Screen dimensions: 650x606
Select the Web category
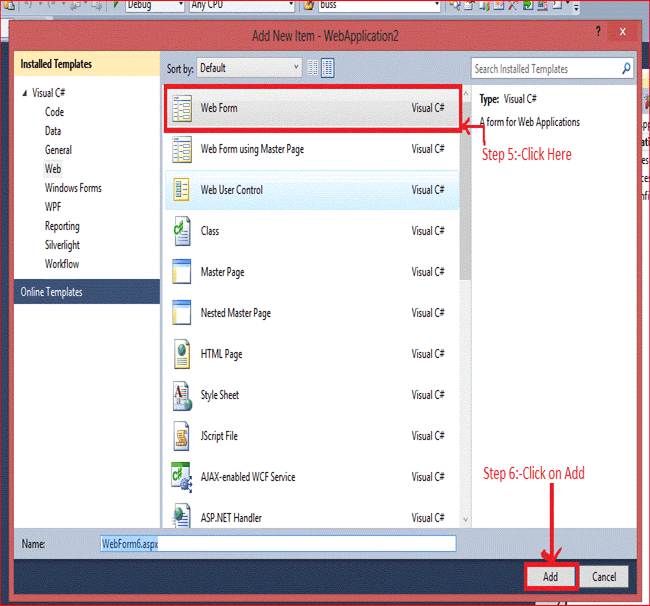[x=53, y=169]
